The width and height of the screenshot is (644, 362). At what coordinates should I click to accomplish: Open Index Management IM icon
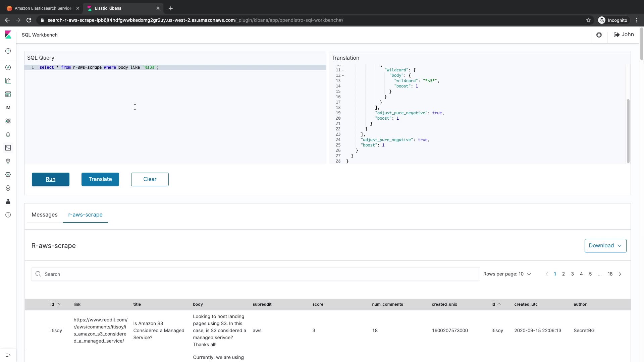click(x=8, y=108)
